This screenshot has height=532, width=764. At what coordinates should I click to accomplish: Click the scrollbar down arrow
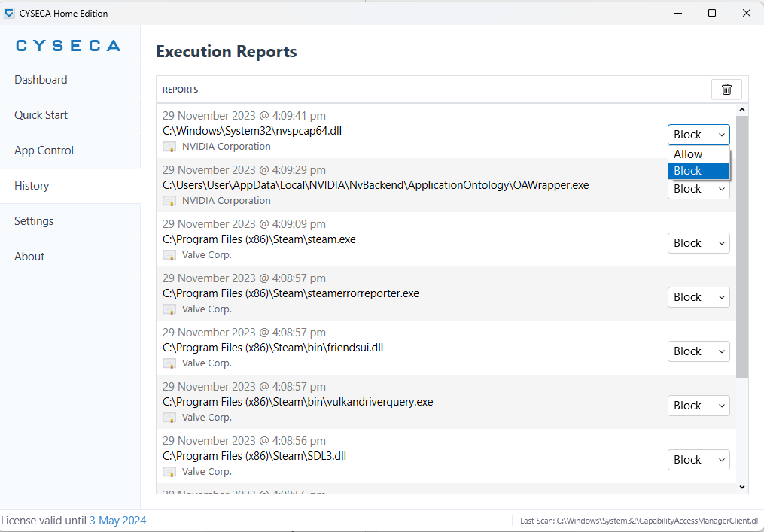(741, 487)
